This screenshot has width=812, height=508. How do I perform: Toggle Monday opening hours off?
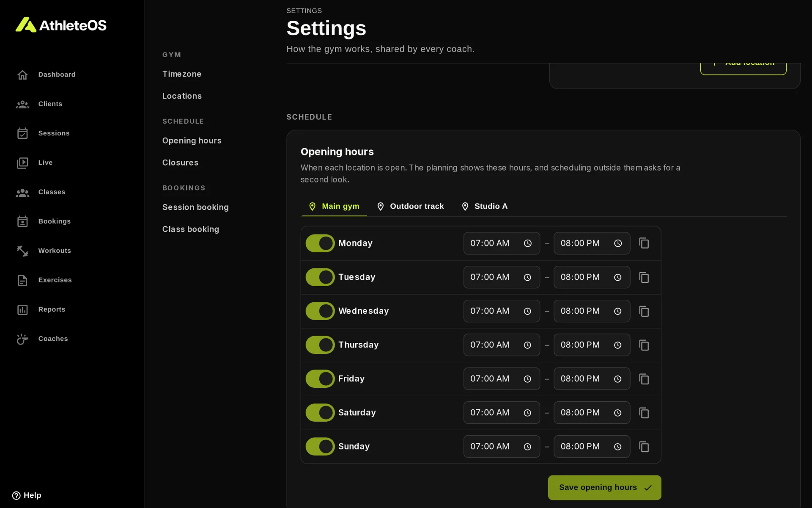point(320,243)
